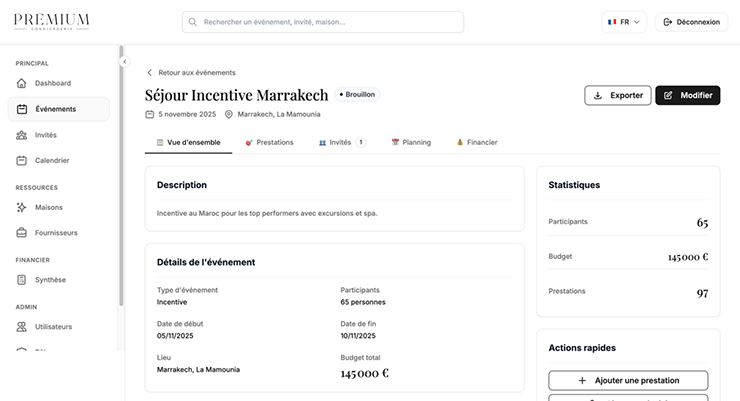This screenshot has width=740, height=401.
Task: Click the Déconnexion logout button
Action: [x=691, y=22]
